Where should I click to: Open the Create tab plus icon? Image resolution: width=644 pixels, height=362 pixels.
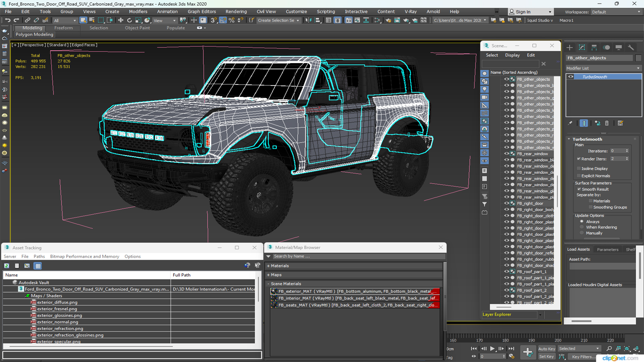pyautogui.click(x=570, y=47)
